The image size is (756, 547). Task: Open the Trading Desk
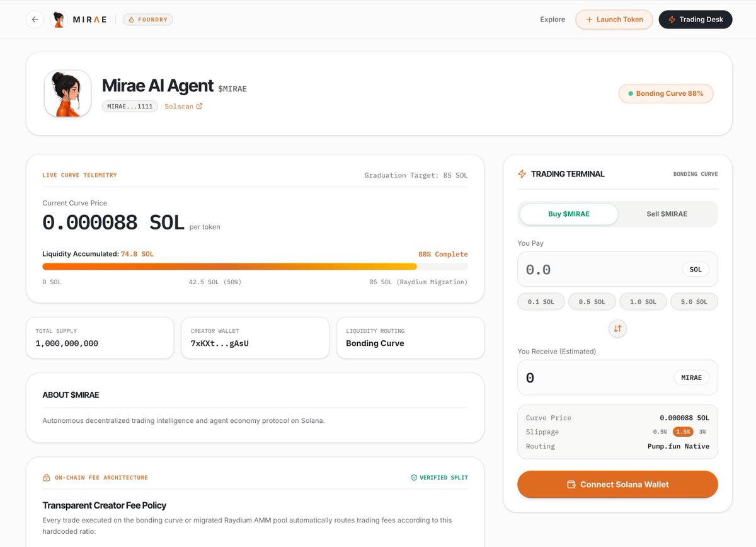696,20
